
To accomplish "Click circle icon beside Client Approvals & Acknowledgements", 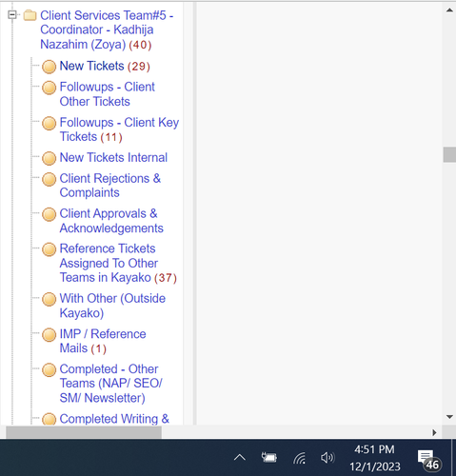I will [49, 214].
